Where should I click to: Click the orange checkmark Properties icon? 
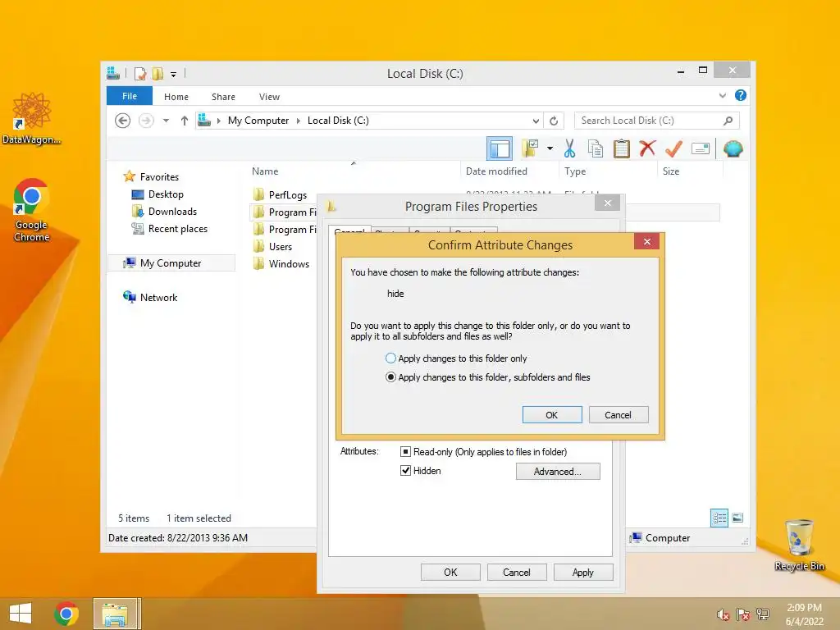click(673, 148)
